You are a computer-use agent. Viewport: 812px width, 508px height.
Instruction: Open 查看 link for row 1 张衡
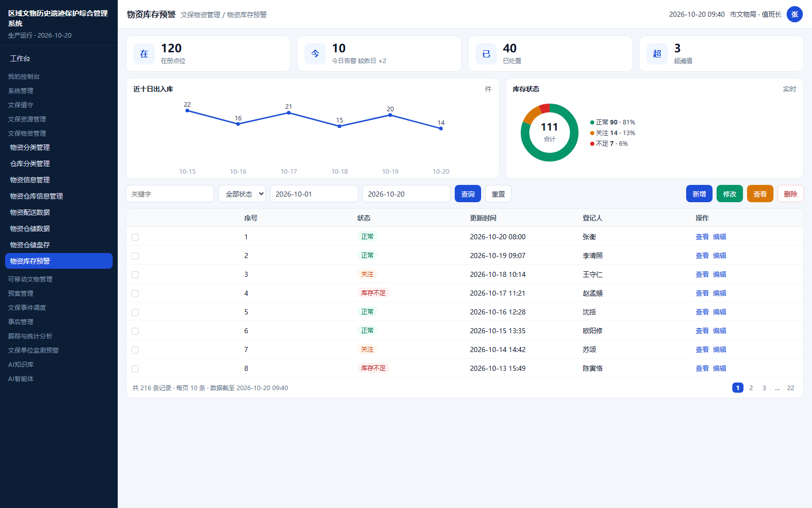tap(702, 237)
